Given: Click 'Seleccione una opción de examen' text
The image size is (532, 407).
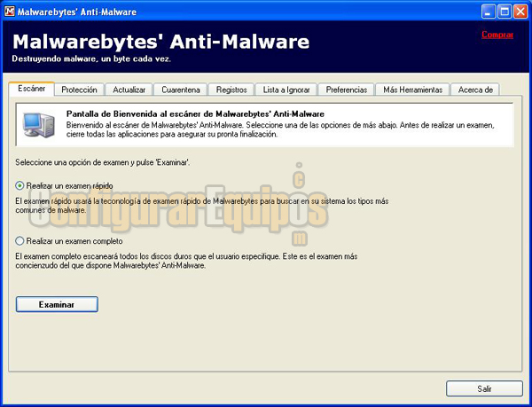Looking at the screenshot, I should coord(103,162).
